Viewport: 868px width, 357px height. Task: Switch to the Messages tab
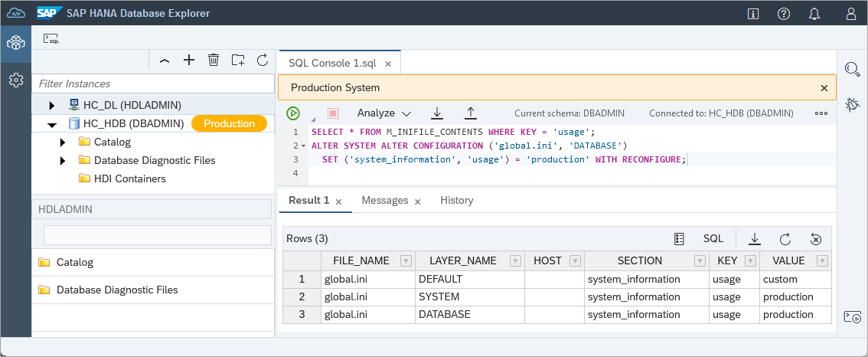(x=385, y=201)
